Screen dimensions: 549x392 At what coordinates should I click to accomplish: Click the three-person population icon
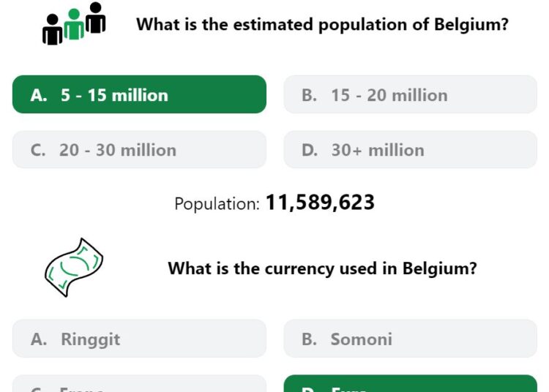[x=74, y=24]
